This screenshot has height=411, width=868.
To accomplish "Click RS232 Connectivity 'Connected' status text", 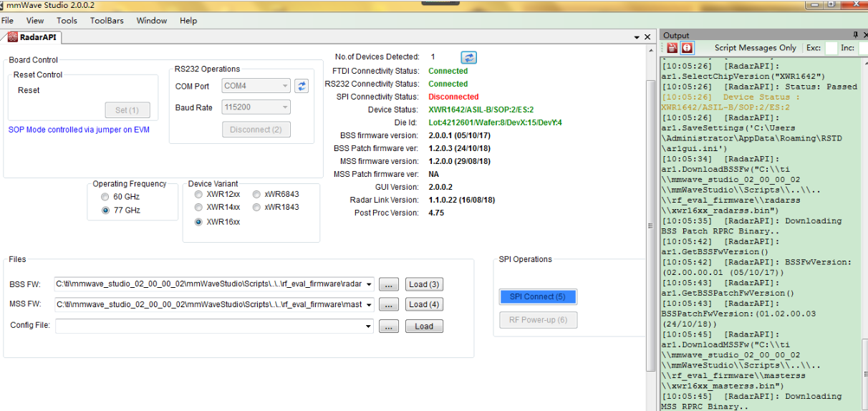I will click(448, 84).
